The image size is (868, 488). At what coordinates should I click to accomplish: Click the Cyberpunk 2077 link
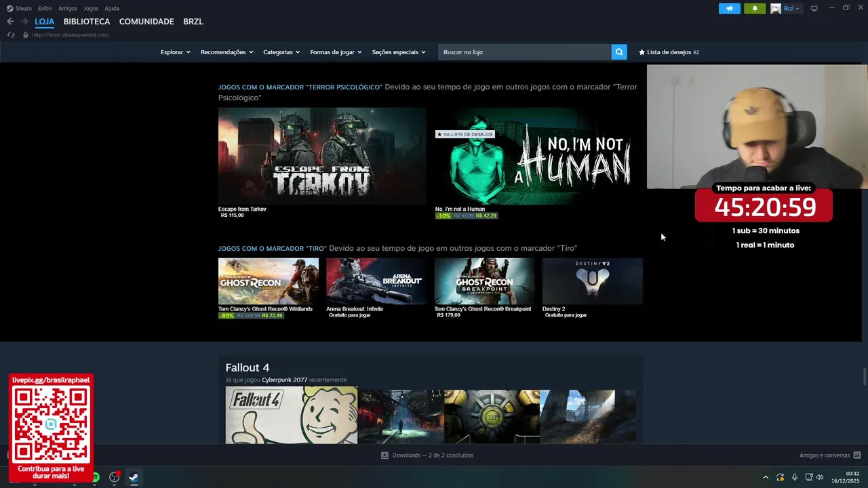[284, 380]
